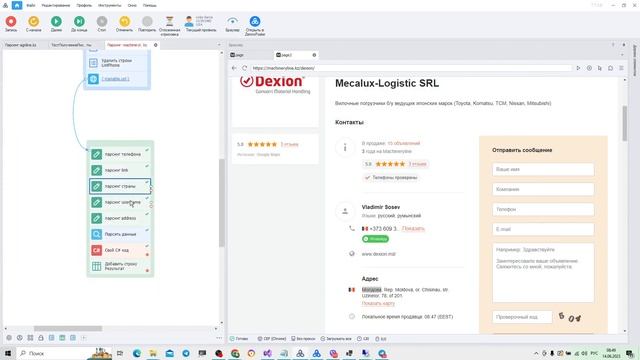Click the Dexion company logo
640x360 pixels.
coord(275,84)
